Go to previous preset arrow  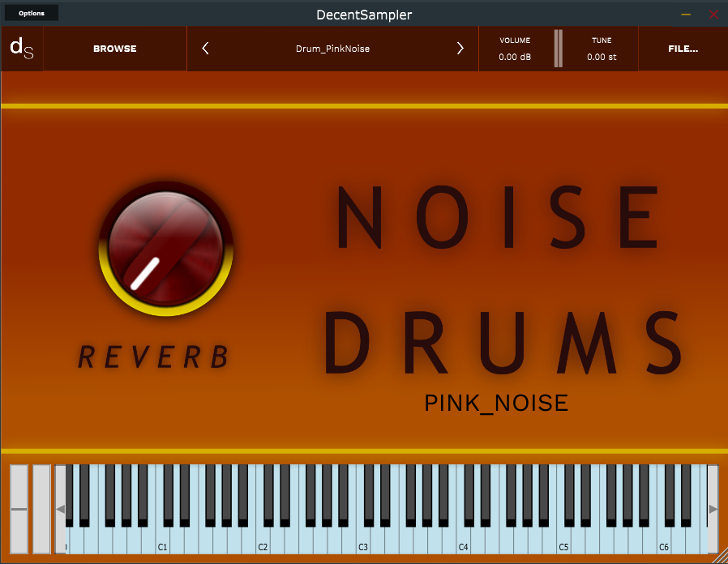coord(205,49)
